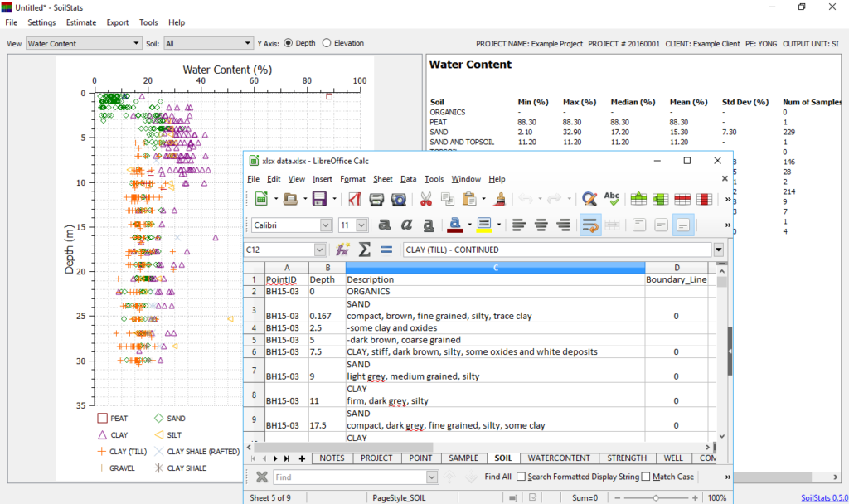Open the font size dropdown
The height and width of the screenshot is (504, 849).
(361, 225)
